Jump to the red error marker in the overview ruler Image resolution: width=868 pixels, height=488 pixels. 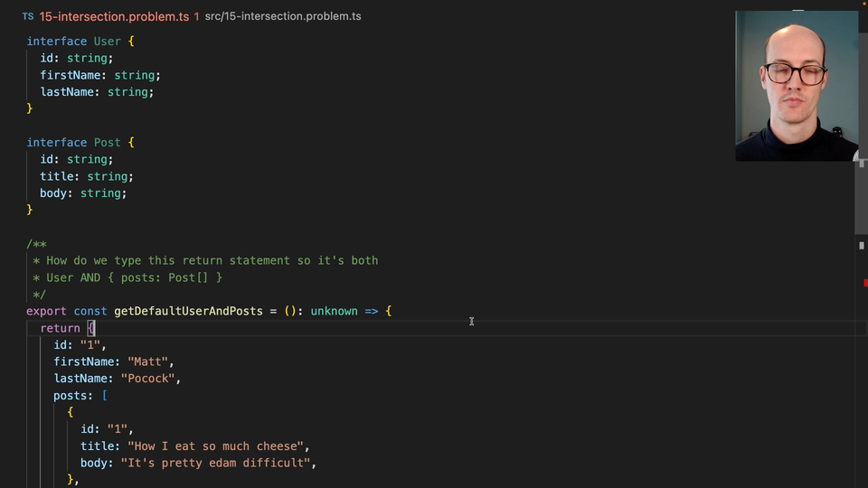[x=864, y=284]
